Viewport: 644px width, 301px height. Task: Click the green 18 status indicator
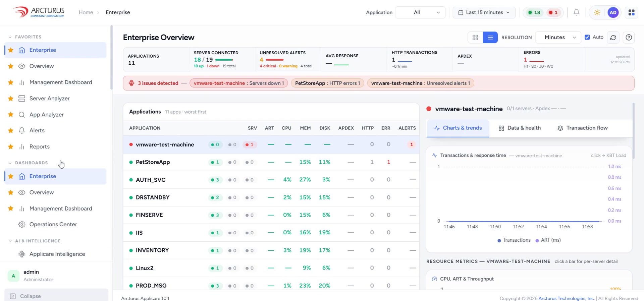(534, 12)
